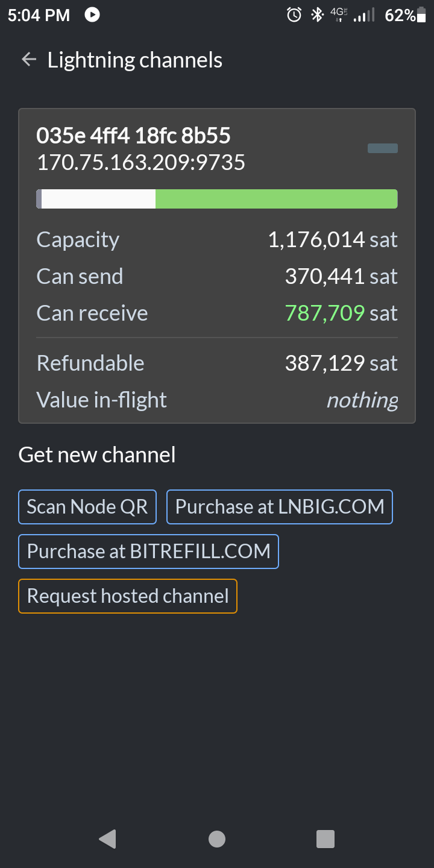This screenshot has height=868, width=434.
Task: Tap the media play notification icon
Action: coord(92,14)
